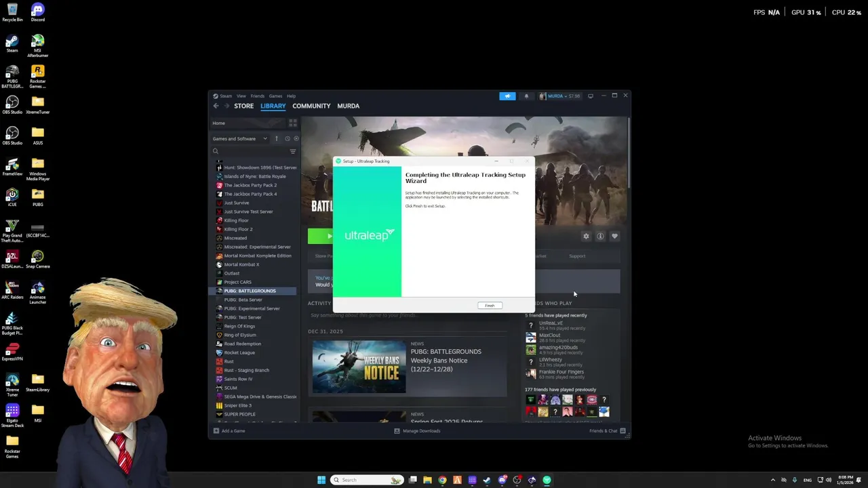
Task: Open the Discord desktop shortcut
Action: click(37, 12)
